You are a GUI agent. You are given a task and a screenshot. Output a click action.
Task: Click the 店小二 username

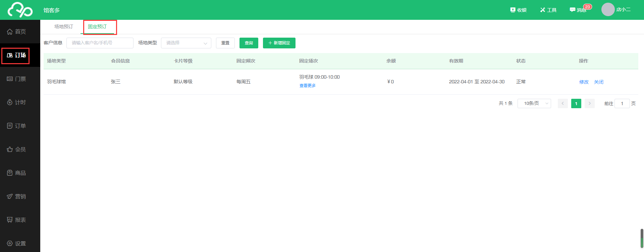point(624,9)
